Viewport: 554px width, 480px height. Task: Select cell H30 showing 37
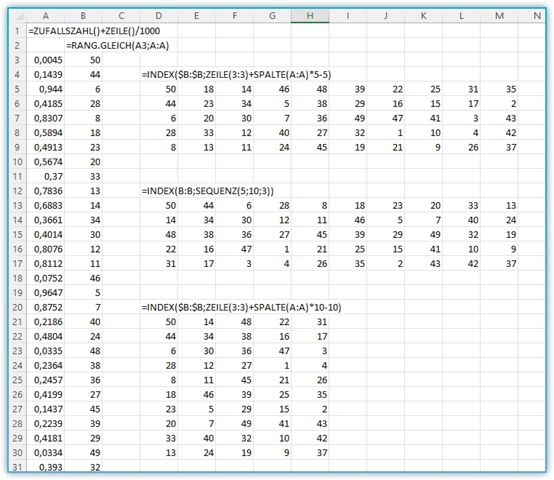(310, 453)
